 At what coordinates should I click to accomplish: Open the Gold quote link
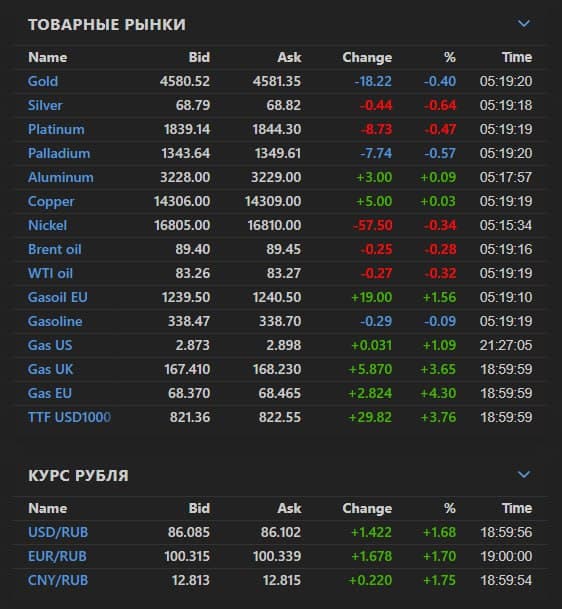43,81
